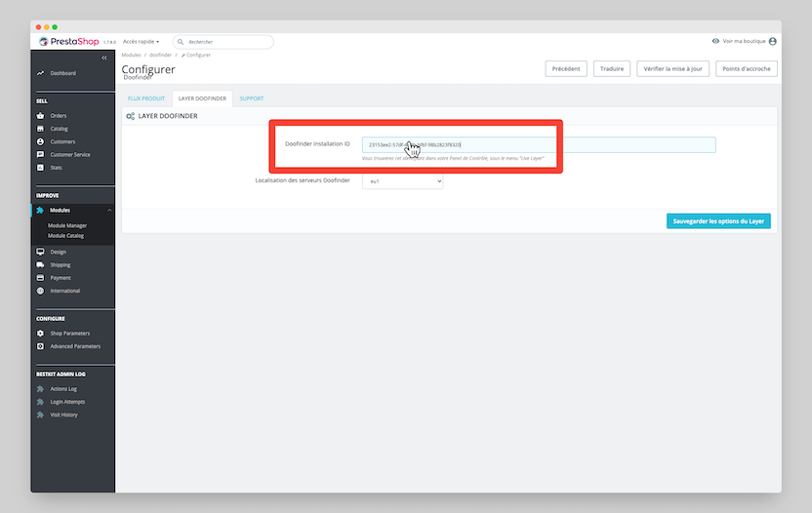Viewport: 812px width, 513px height.
Task: Open Module Manager submenu item
Action: [x=67, y=225]
